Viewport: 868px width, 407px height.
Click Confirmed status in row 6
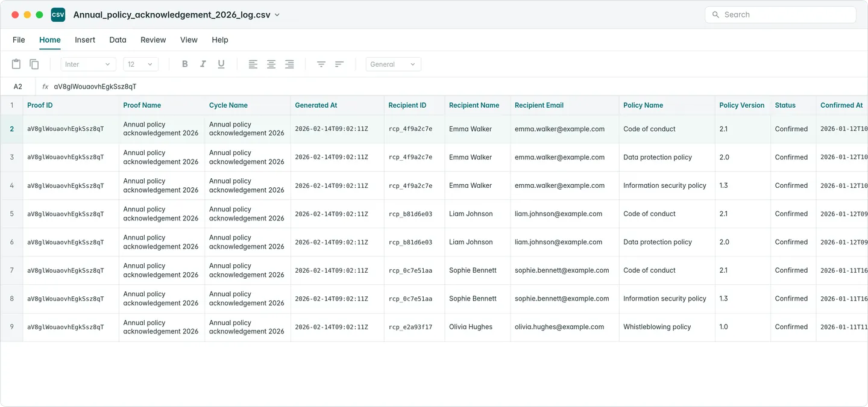[x=793, y=242]
